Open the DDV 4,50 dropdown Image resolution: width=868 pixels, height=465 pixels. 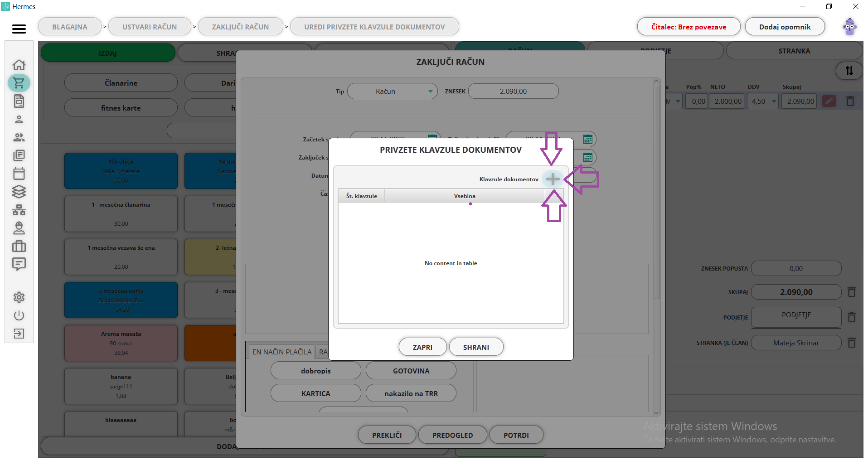764,102
